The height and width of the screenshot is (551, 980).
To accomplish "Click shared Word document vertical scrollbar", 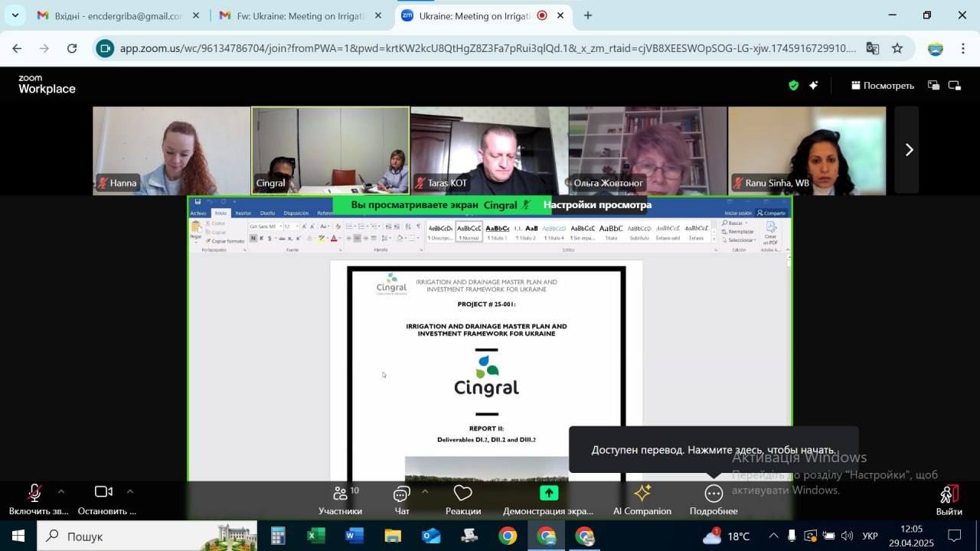I will pos(789,367).
